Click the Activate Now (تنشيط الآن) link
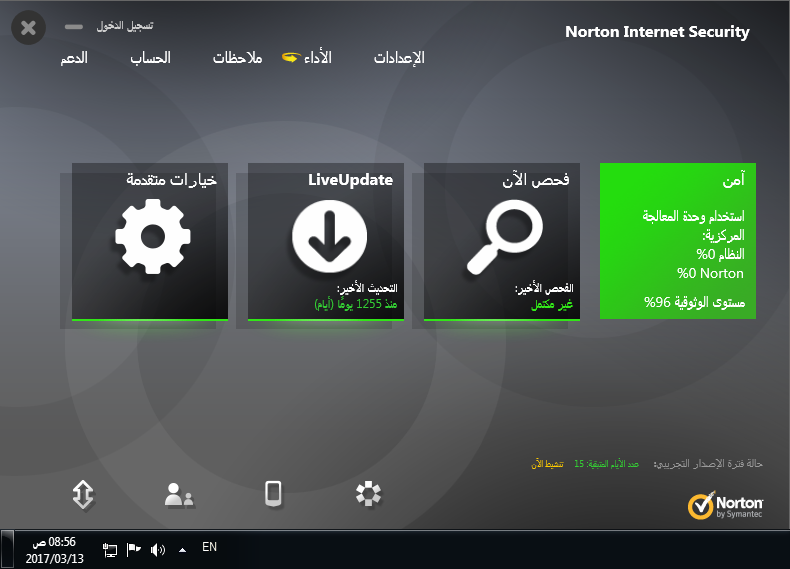 pyautogui.click(x=547, y=464)
